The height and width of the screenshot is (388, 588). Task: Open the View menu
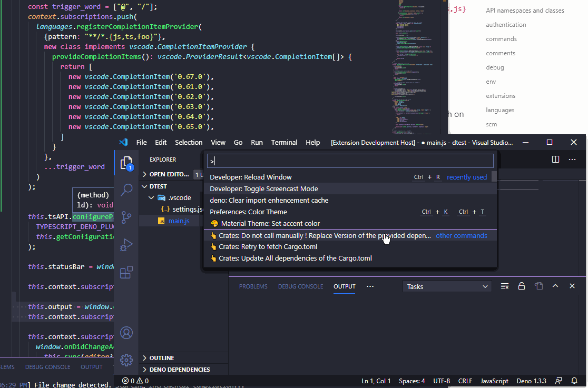(218, 143)
